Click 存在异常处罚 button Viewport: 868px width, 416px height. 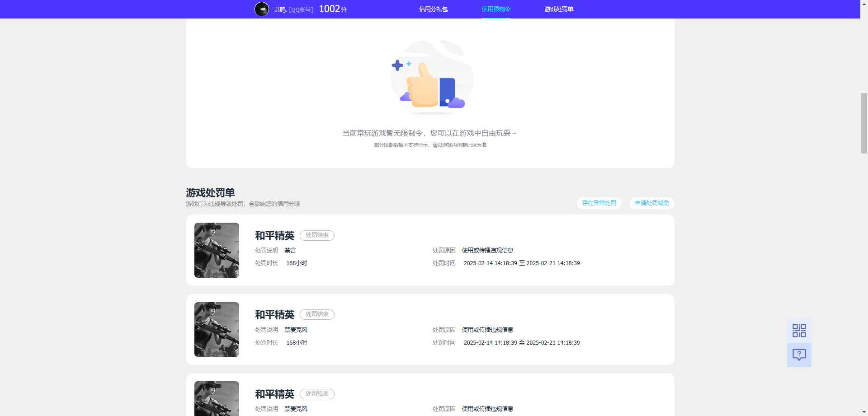pyautogui.click(x=599, y=203)
